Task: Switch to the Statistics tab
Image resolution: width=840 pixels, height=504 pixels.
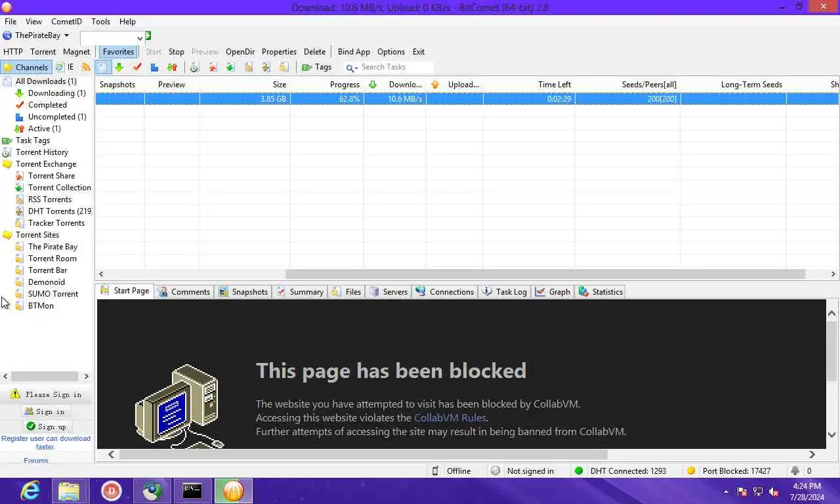Action: pyautogui.click(x=600, y=291)
